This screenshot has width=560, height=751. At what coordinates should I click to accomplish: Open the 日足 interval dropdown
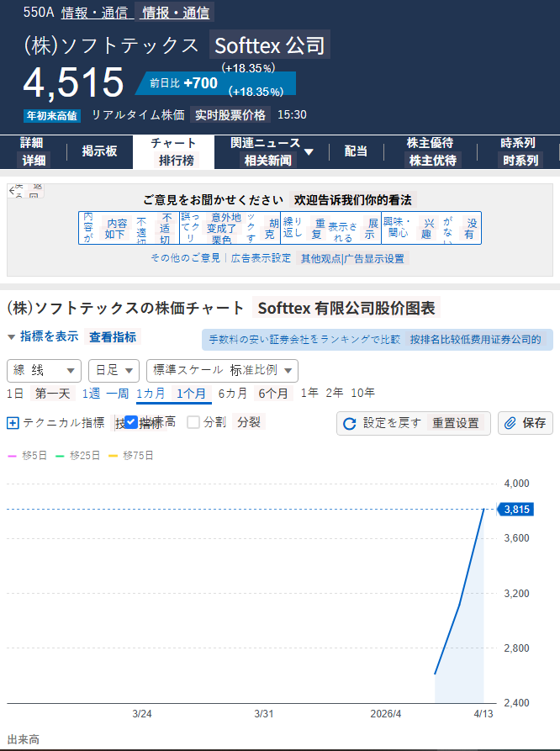114,370
